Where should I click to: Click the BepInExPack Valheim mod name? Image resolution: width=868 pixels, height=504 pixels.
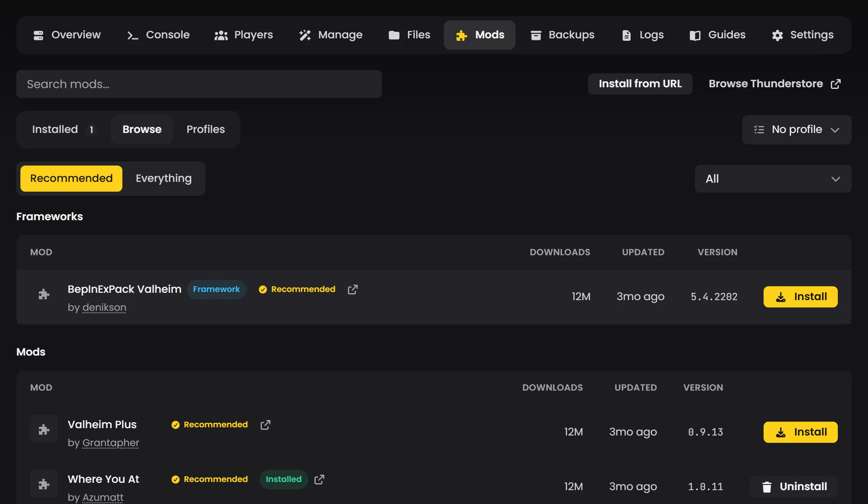pyautogui.click(x=124, y=289)
